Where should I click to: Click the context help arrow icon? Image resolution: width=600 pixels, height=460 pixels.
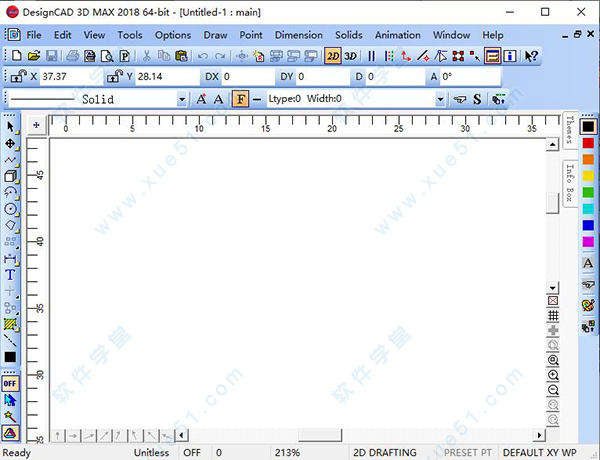[x=531, y=56]
